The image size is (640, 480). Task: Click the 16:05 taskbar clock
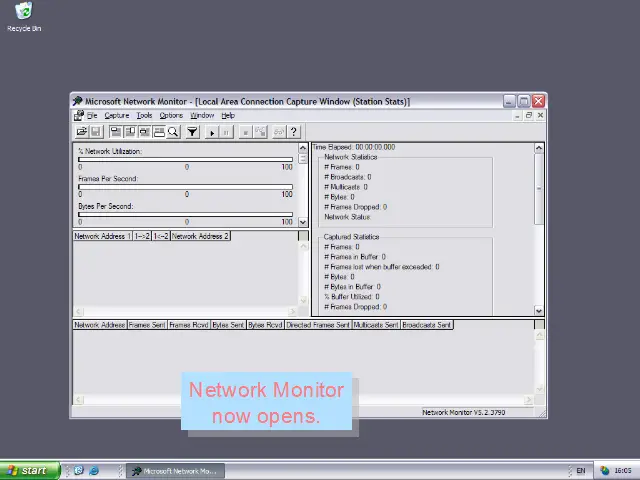623,471
